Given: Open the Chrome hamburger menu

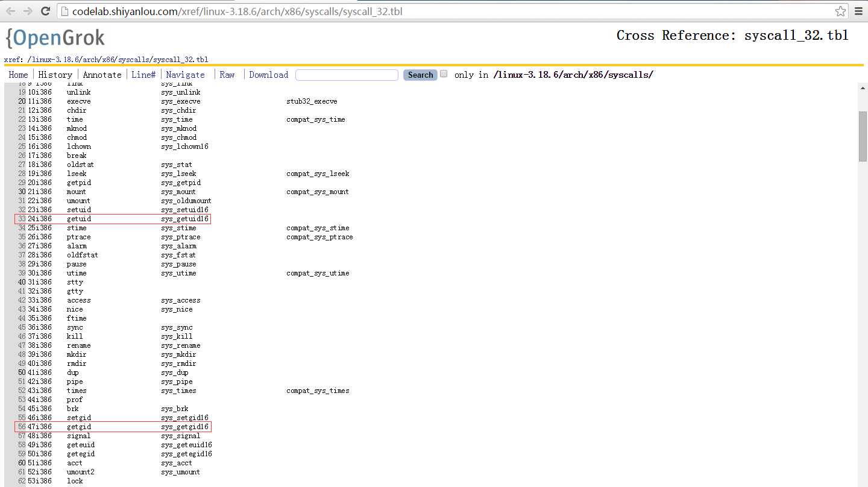Looking at the screenshot, I should pyautogui.click(x=858, y=11).
